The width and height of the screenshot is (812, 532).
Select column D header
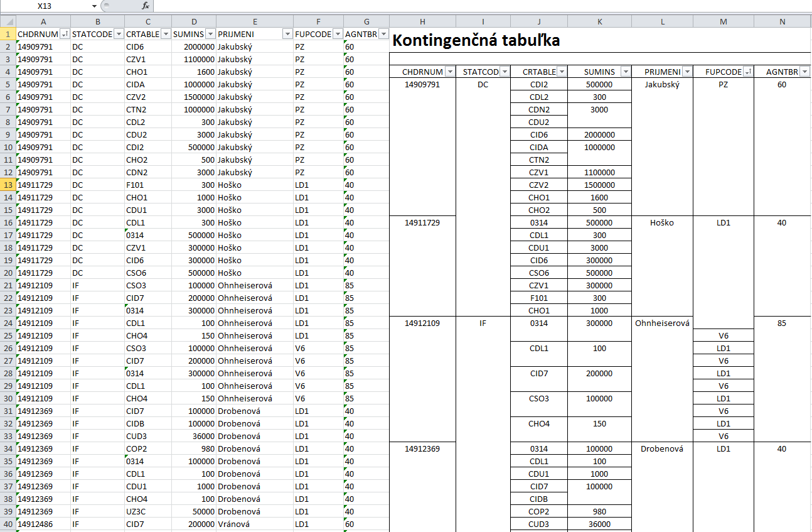click(194, 21)
